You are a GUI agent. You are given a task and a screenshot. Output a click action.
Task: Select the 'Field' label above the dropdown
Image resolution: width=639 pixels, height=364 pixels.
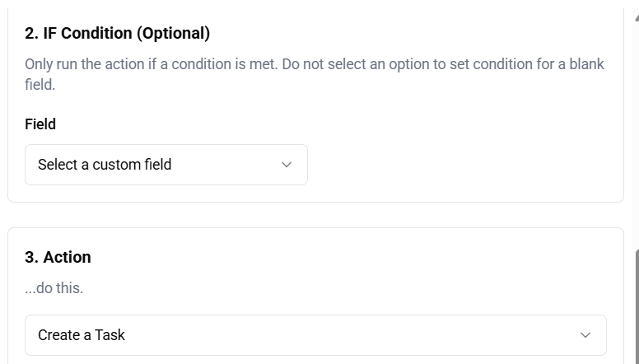click(x=40, y=124)
